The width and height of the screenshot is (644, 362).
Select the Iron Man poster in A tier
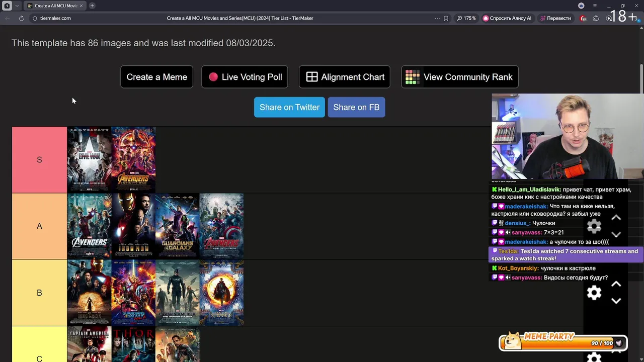click(x=133, y=226)
